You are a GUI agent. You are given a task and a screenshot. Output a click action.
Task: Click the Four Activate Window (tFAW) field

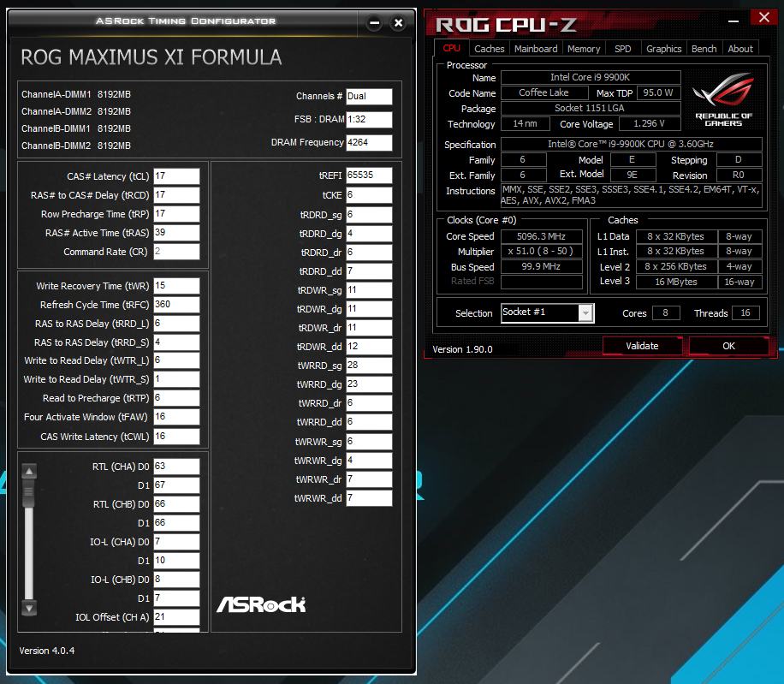(x=176, y=417)
